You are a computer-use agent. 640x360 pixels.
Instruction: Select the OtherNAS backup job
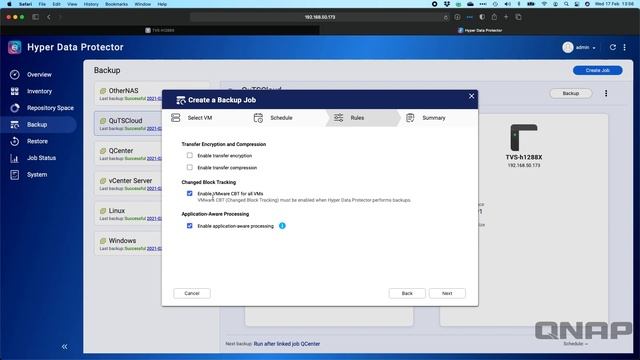click(129, 94)
